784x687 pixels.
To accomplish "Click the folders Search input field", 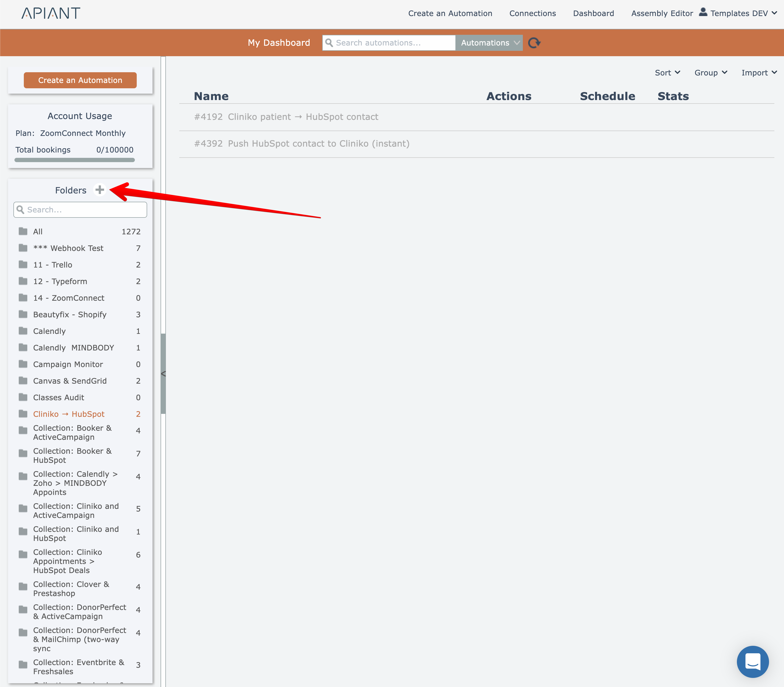I will pos(84,210).
